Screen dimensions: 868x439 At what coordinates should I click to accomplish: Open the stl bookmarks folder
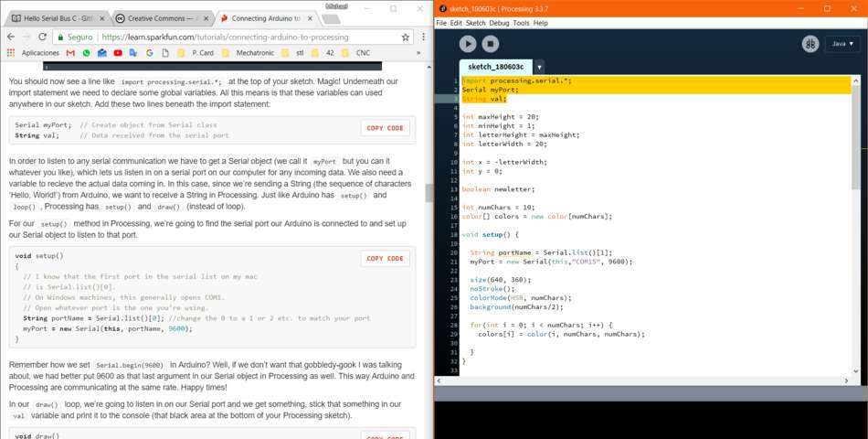293,53
